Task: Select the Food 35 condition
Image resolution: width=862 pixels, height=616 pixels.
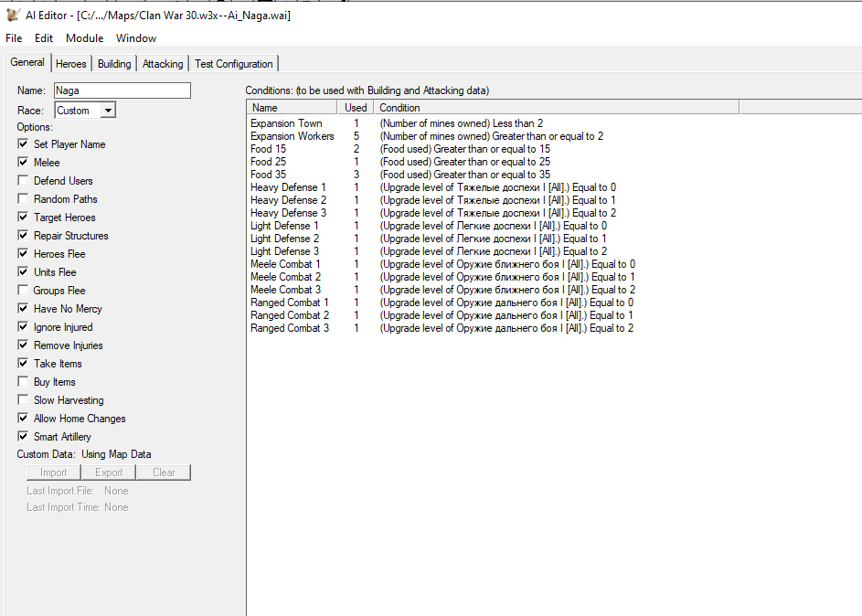Action: [x=268, y=175]
